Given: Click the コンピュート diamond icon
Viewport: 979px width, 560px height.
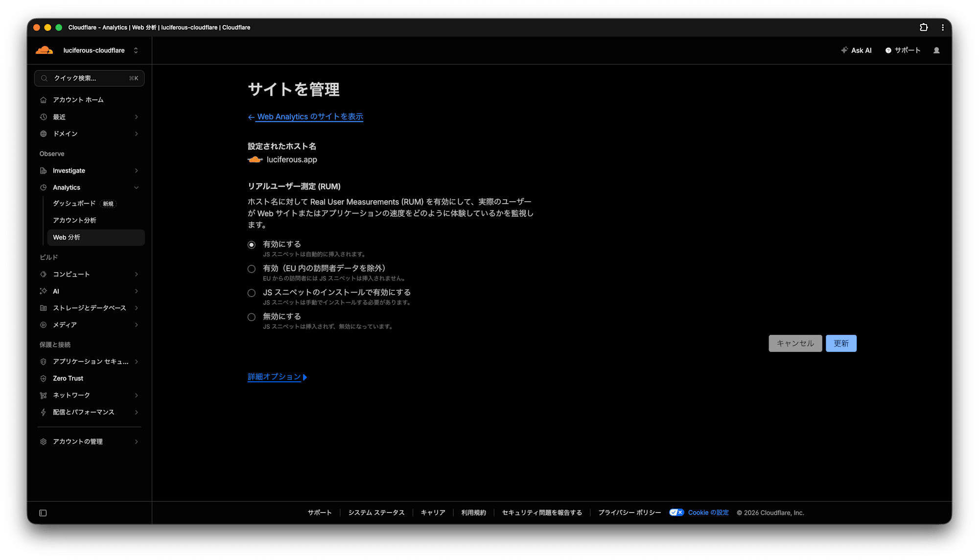Looking at the screenshot, I should (x=43, y=274).
